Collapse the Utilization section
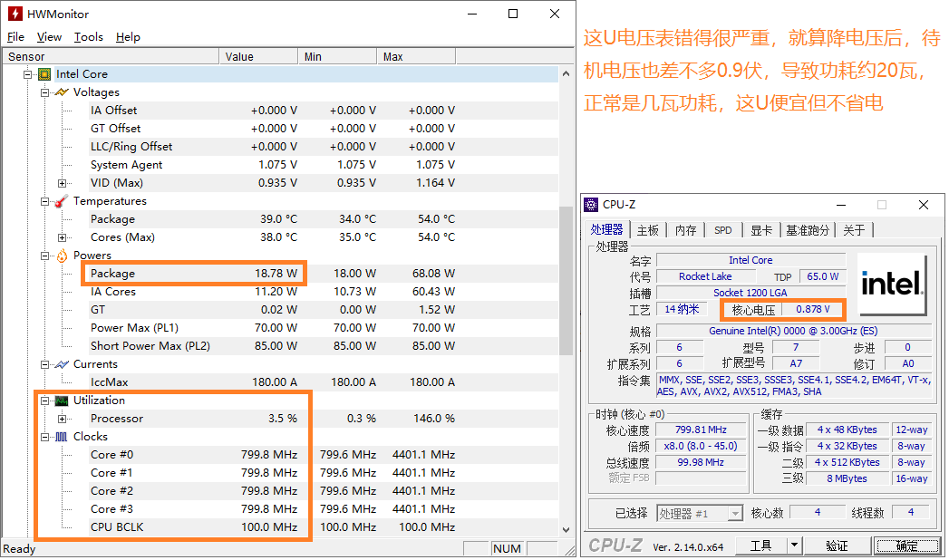Image resolution: width=949 pixels, height=560 pixels. click(44, 401)
